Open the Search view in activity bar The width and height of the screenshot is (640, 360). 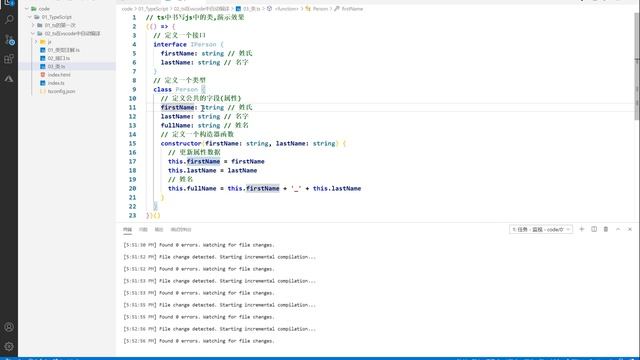pos(9,19)
